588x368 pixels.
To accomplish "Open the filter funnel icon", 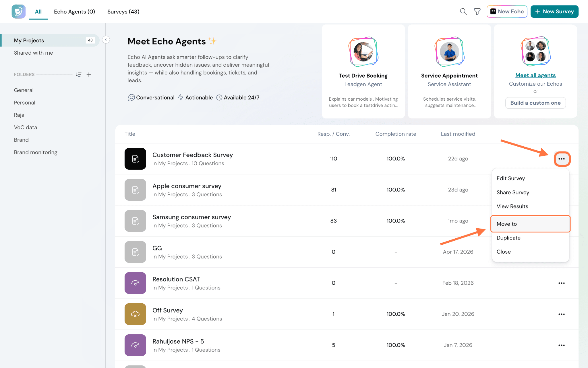I will point(477,11).
